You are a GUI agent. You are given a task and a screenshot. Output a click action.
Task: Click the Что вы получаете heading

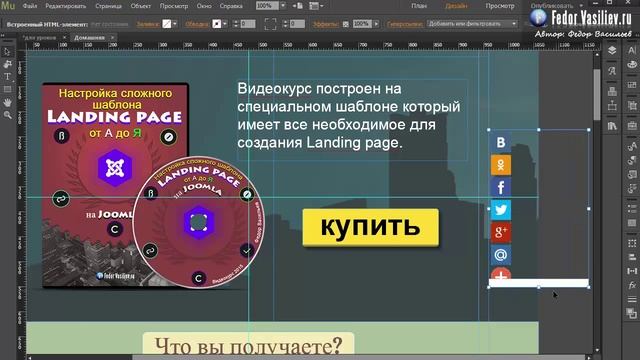(248, 346)
